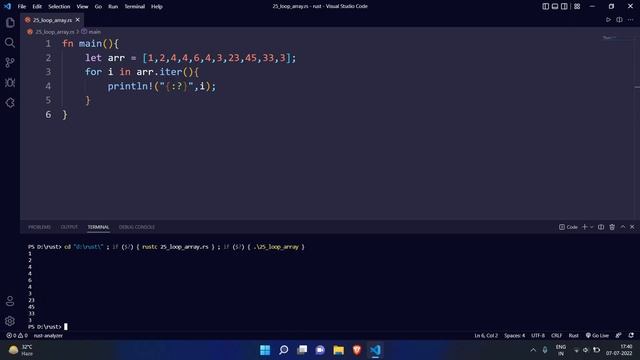This screenshot has width=640, height=360.
Task: Open the Brave browser on the taskbar
Action: [357, 350]
